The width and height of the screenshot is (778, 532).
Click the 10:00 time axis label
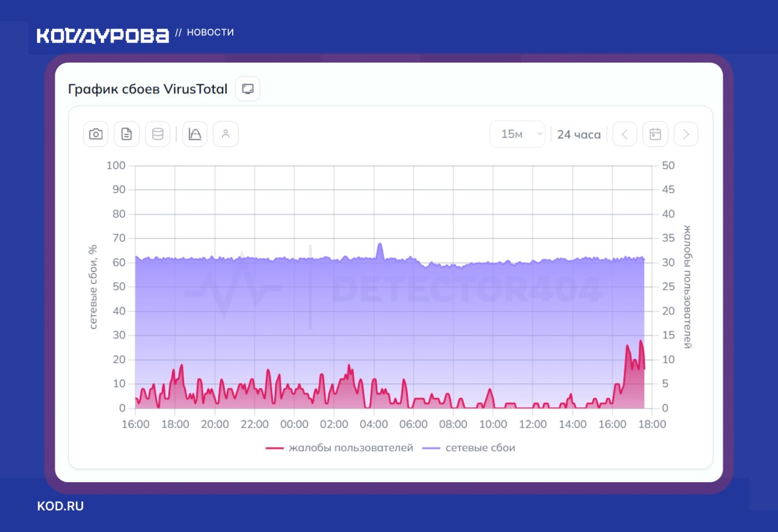click(x=493, y=425)
